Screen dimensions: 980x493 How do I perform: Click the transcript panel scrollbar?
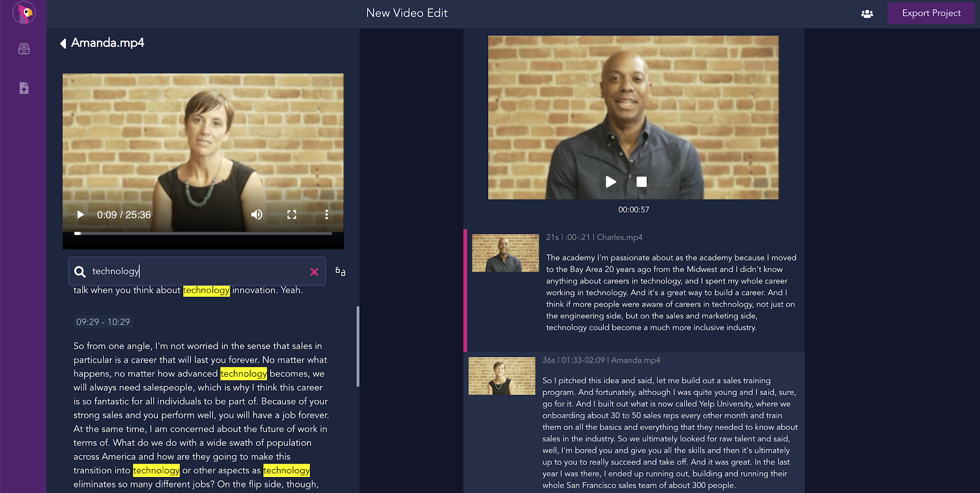tap(358, 347)
